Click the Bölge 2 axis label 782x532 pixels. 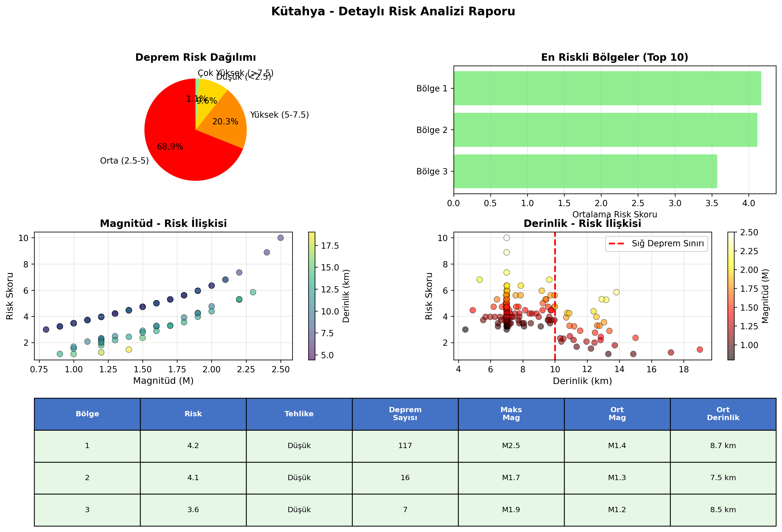(x=432, y=130)
